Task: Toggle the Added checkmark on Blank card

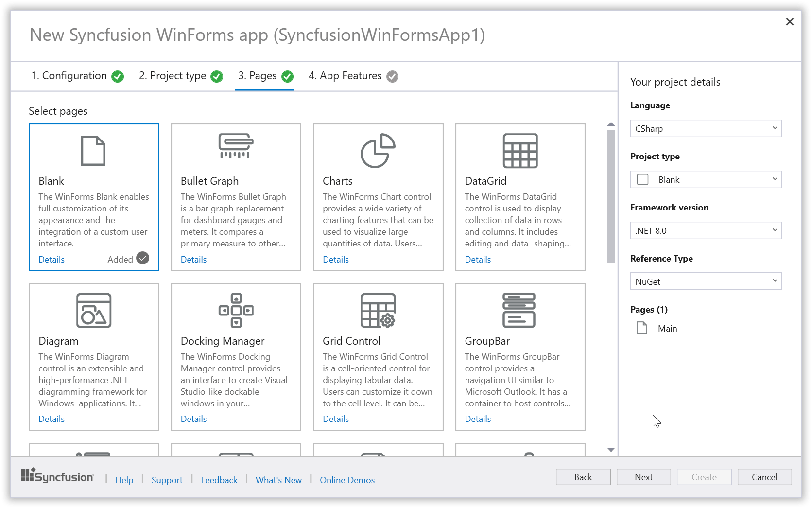Action: point(142,258)
